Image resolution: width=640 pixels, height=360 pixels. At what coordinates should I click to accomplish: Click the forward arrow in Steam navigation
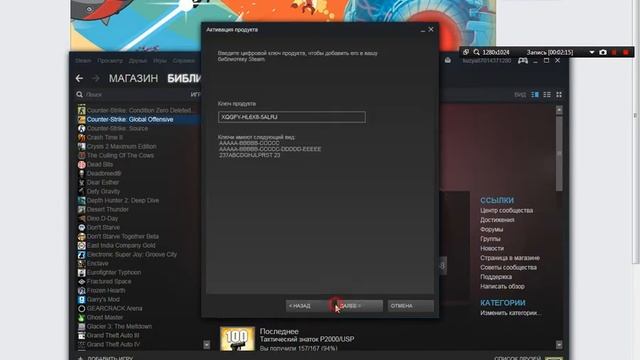pos(96,78)
